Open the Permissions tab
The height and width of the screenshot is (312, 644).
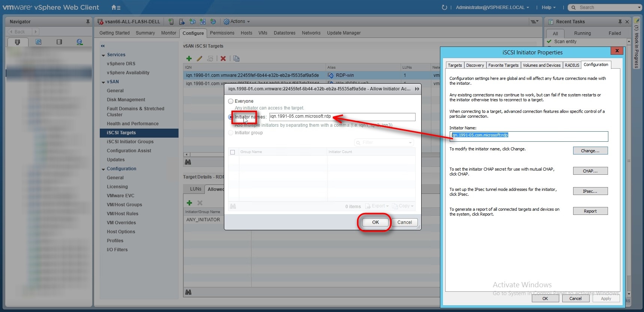click(222, 33)
